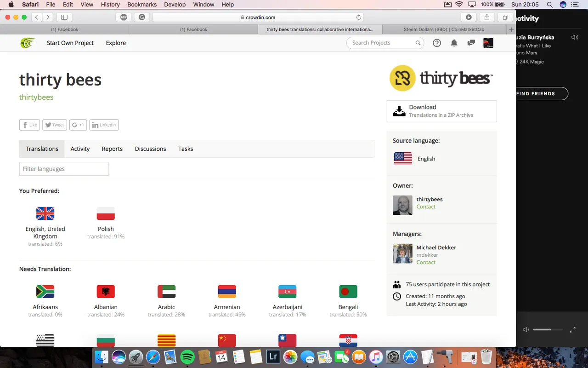Open App Store from the Dock
The image size is (588, 368).
(410, 356)
